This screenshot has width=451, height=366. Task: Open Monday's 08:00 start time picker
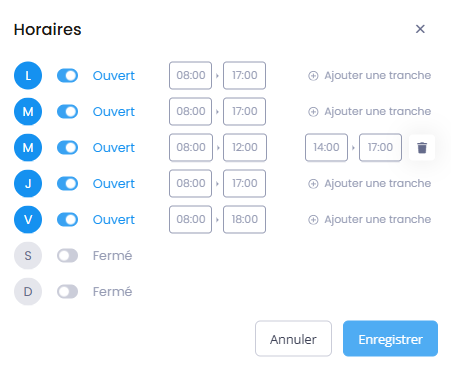point(190,75)
